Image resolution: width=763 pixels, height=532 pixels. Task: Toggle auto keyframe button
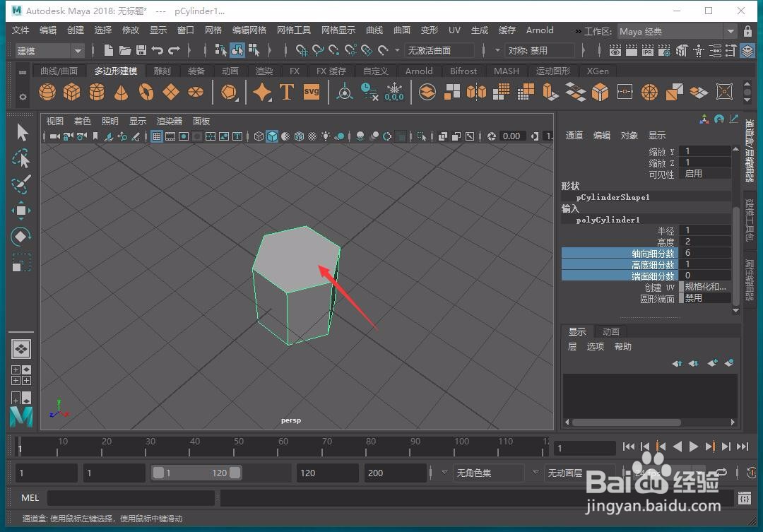point(751,472)
